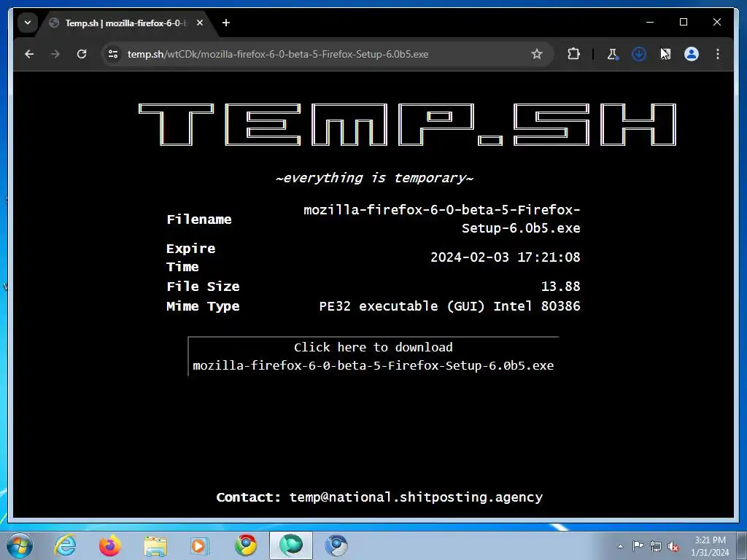Show hidden system tray icons
The width and height of the screenshot is (747, 560).
[x=620, y=546]
